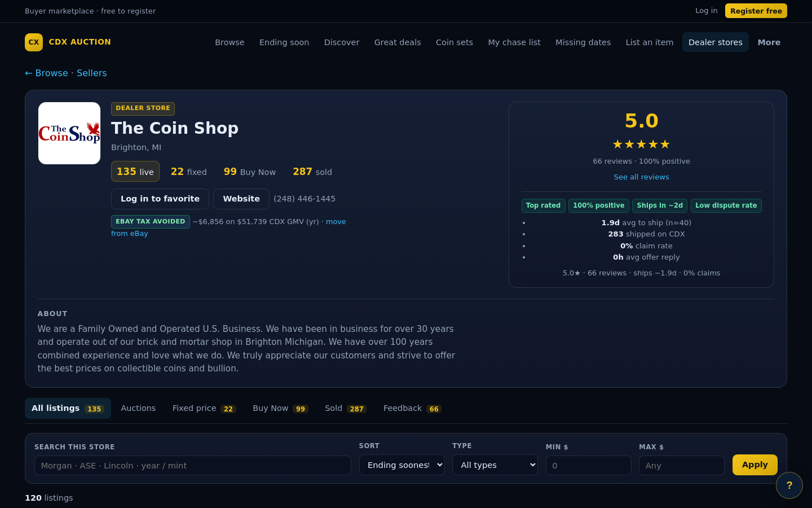Open the Type dropdown All types

coord(495,465)
